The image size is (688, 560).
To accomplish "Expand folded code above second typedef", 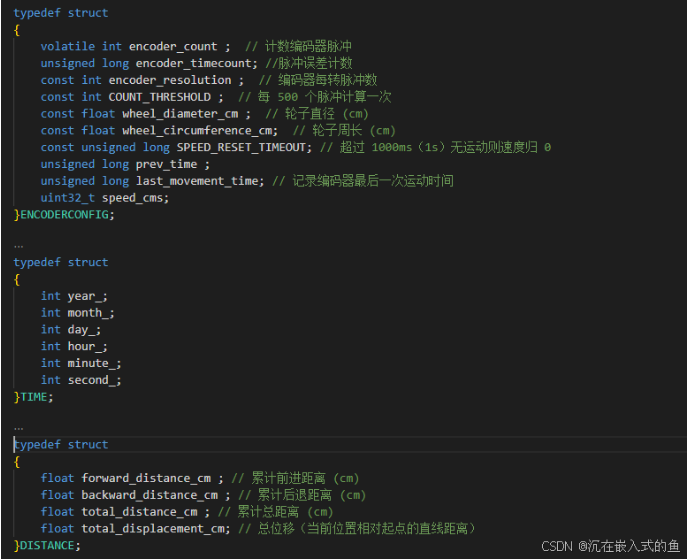I will point(18,247).
